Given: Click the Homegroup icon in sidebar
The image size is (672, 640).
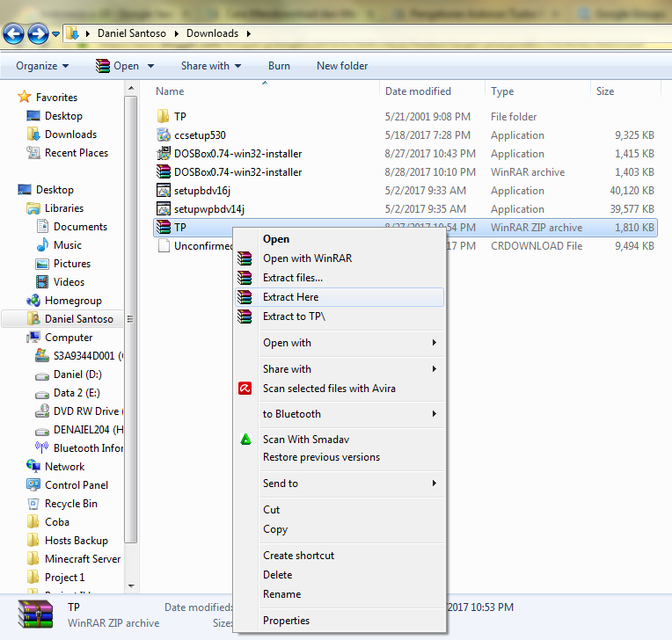Looking at the screenshot, I should point(33,301).
